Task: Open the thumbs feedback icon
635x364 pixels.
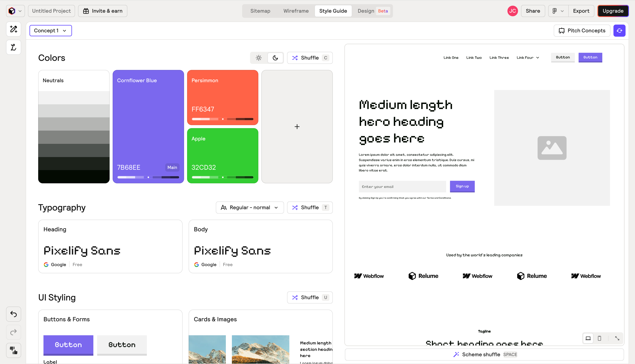Action: [x=13, y=350]
